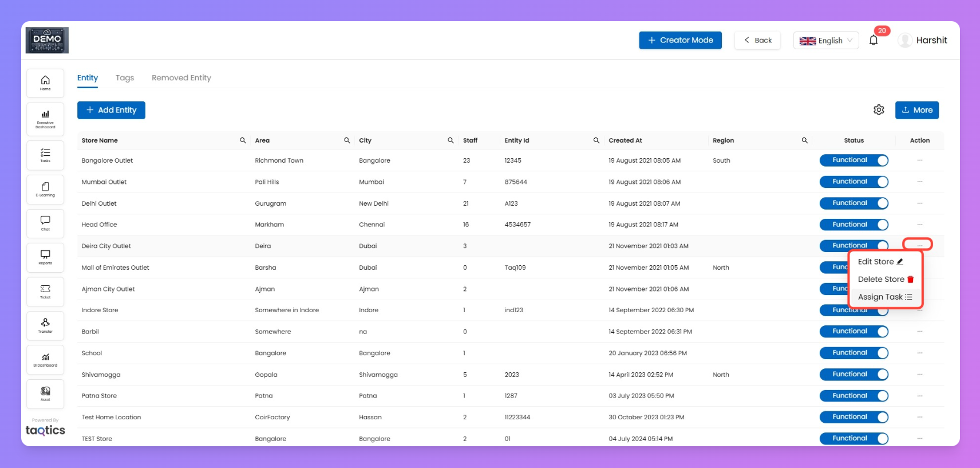The image size is (980, 468).
Task: Open table settings gear icon
Action: (x=879, y=110)
